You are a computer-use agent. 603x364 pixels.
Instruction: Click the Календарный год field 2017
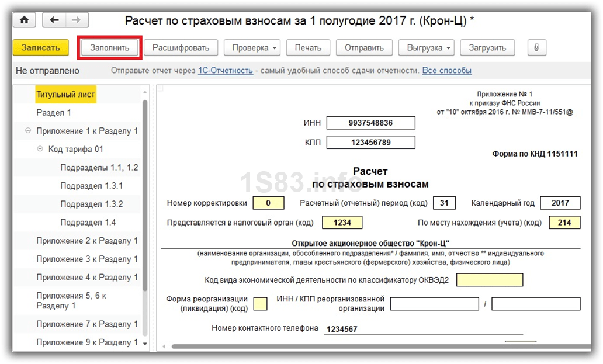pos(560,203)
